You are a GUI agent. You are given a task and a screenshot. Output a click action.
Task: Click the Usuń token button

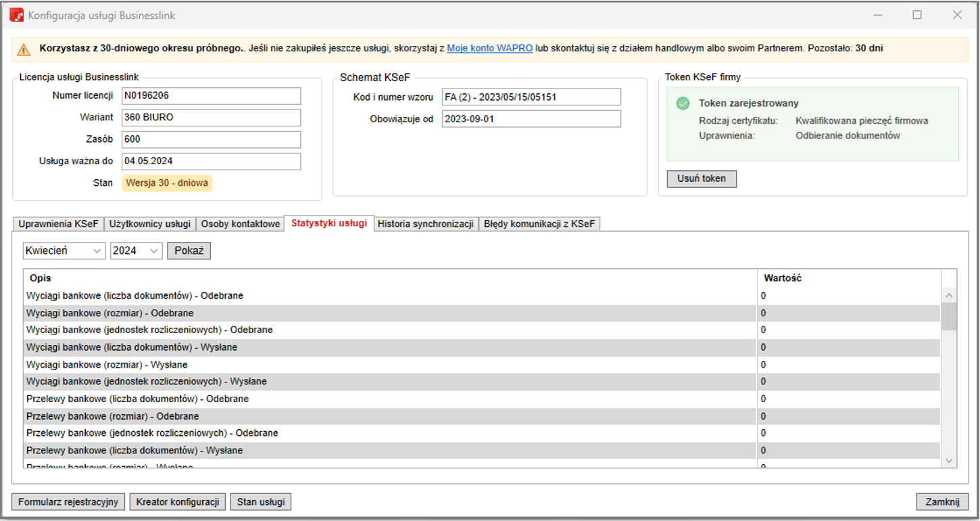click(x=702, y=179)
